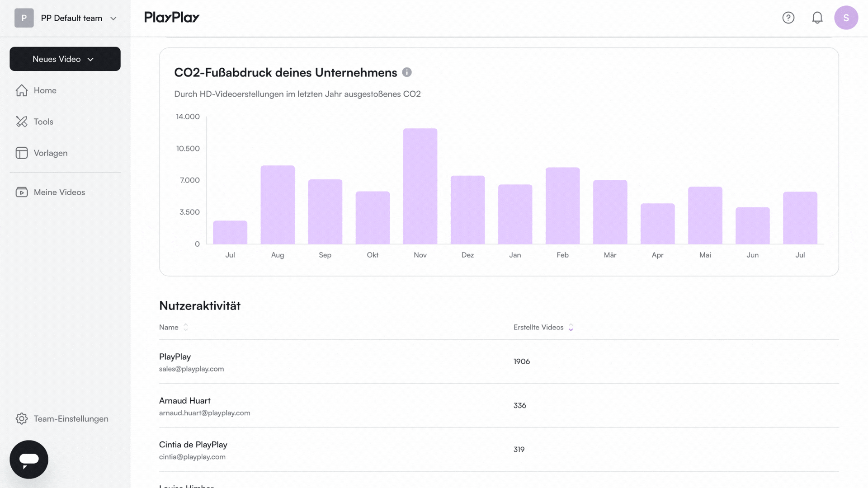The width and height of the screenshot is (868, 488).
Task: Click the 3.500 axis label
Action: point(189,212)
